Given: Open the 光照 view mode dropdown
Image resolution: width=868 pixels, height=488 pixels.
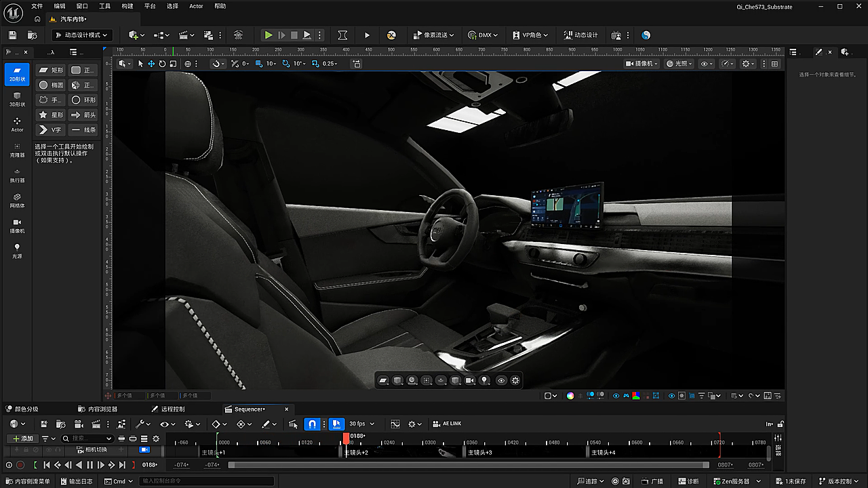Looking at the screenshot, I should click(x=679, y=64).
